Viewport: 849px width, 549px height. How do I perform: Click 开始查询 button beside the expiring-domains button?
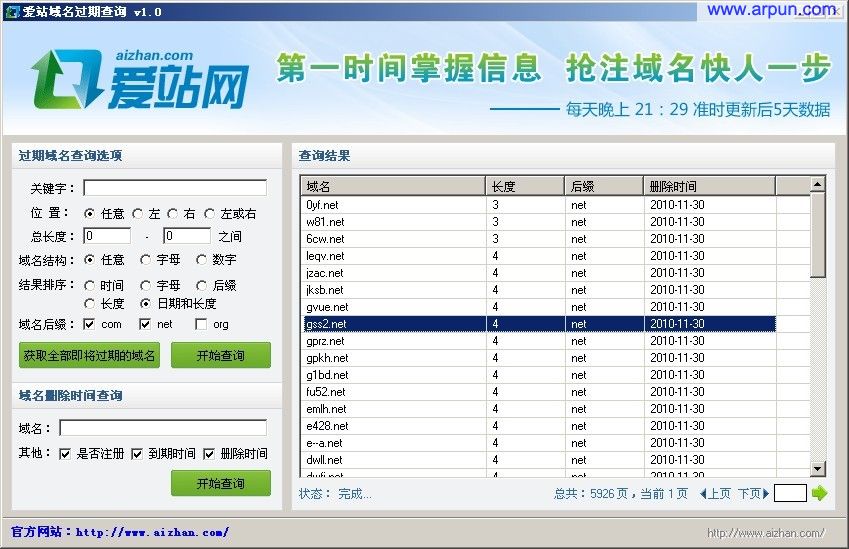click(x=221, y=355)
